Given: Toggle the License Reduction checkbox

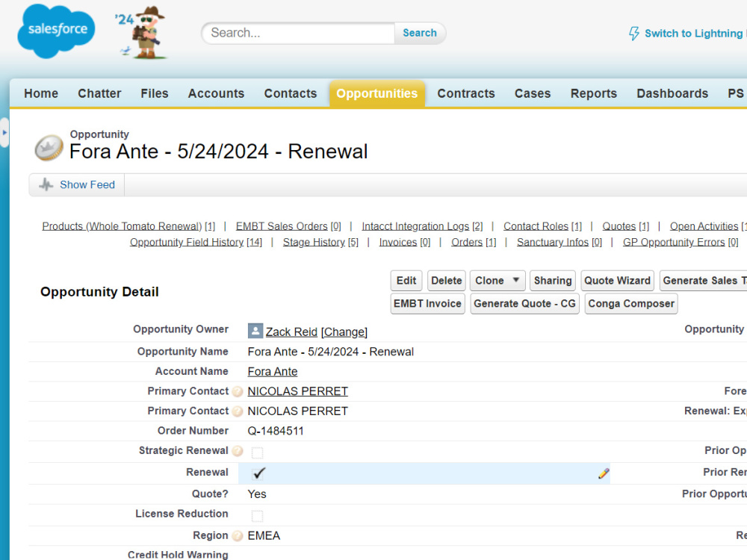Looking at the screenshot, I should (x=257, y=515).
